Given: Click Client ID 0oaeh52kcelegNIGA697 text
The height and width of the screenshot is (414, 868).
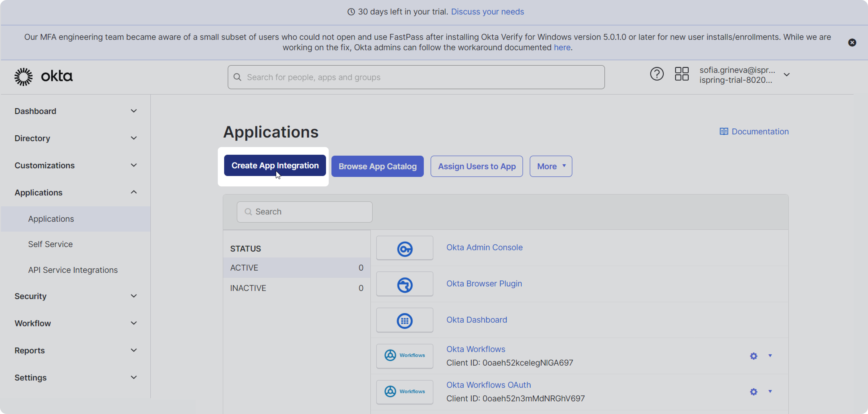Looking at the screenshot, I should 509,363.
